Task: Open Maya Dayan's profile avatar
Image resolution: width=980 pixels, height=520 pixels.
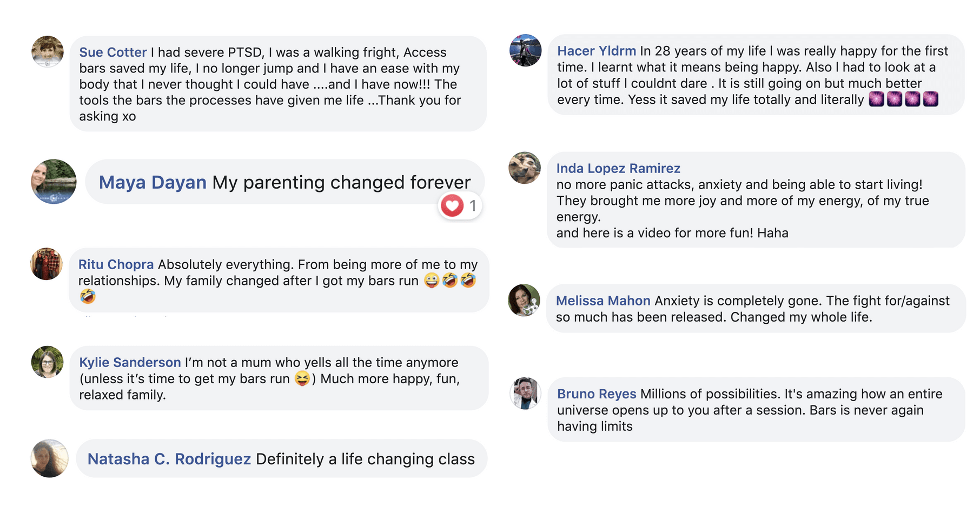Action: pyautogui.click(x=54, y=182)
